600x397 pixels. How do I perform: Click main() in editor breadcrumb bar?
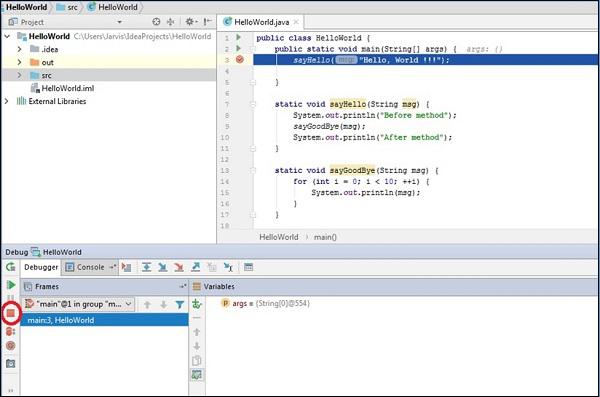(325, 237)
